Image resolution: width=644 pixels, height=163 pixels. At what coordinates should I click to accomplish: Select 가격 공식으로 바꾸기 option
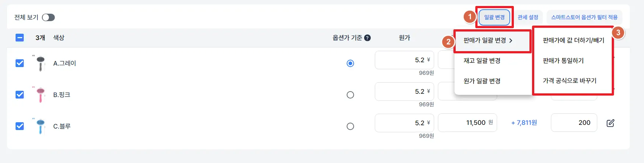[569, 80]
